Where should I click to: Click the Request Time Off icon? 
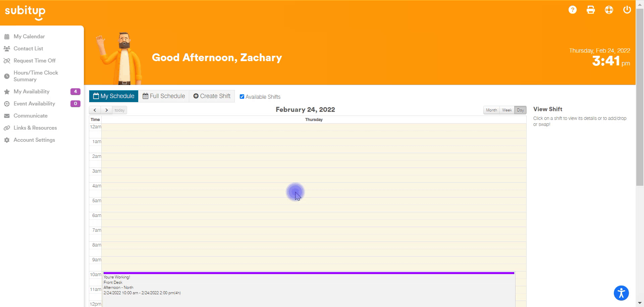point(7,61)
